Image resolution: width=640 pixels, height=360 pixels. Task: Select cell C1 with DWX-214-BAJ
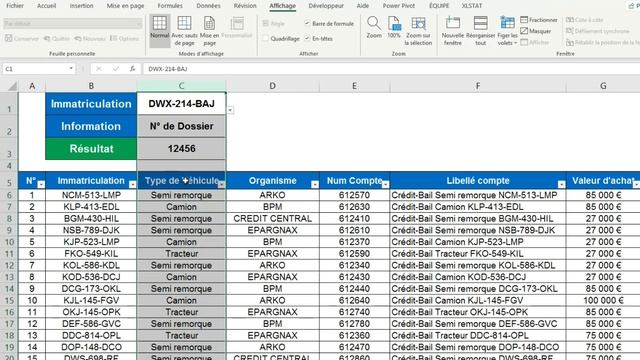tap(181, 104)
